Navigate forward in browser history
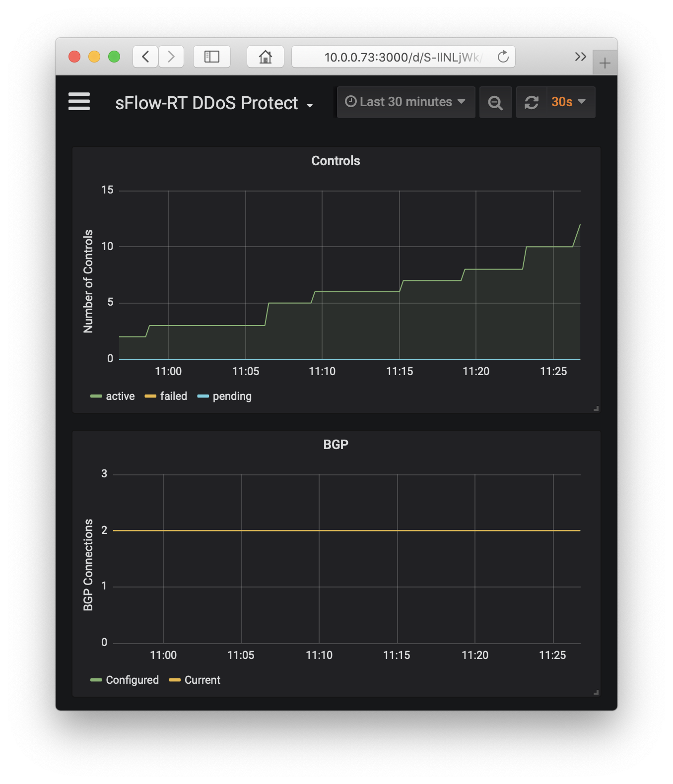Image resolution: width=673 pixels, height=784 pixels. 171,57
